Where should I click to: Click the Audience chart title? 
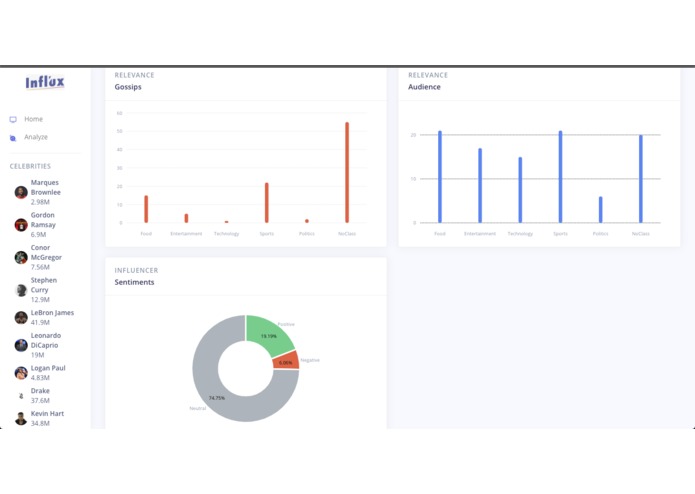point(424,87)
